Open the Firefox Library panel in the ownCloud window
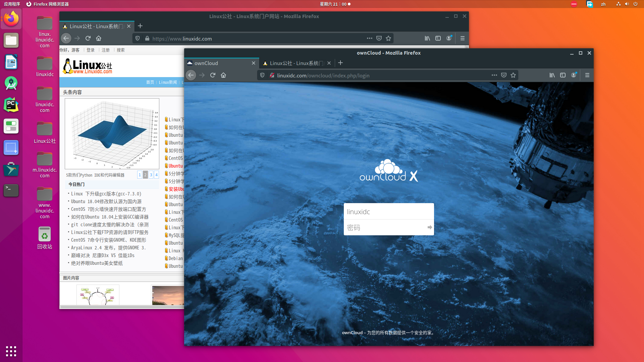Image resolution: width=644 pixels, height=362 pixels. pos(552,75)
